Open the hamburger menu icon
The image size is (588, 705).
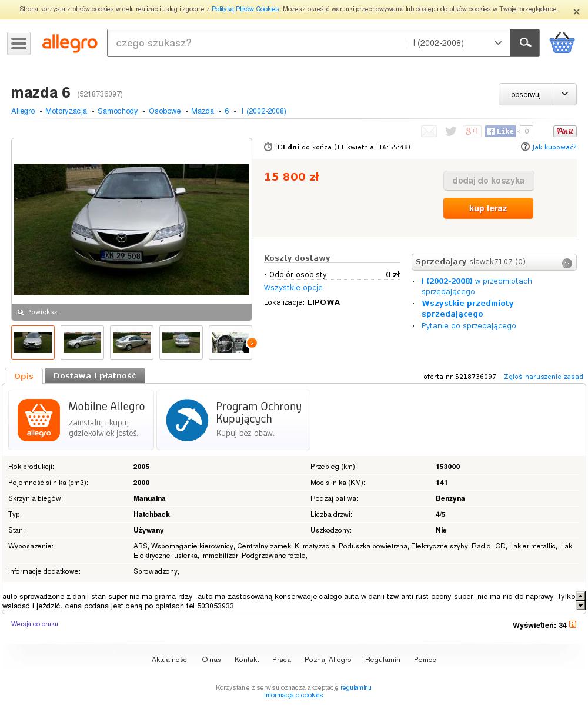click(19, 44)
